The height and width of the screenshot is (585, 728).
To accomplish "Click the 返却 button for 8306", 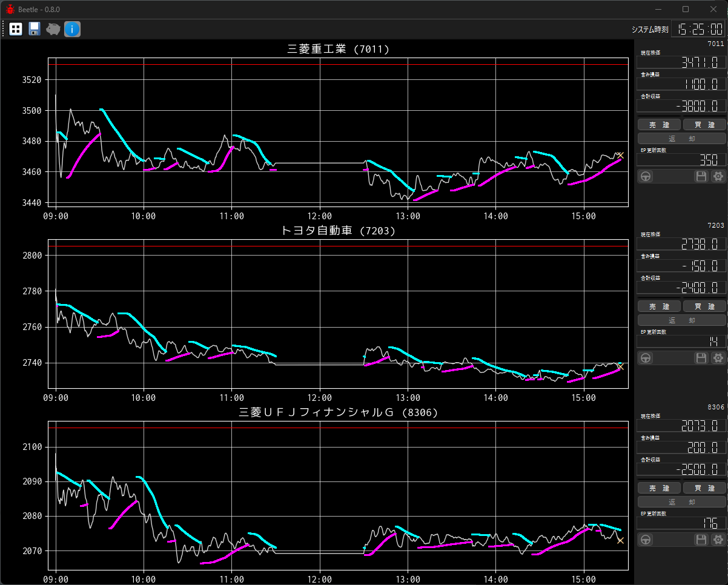I will pos(682,502).
